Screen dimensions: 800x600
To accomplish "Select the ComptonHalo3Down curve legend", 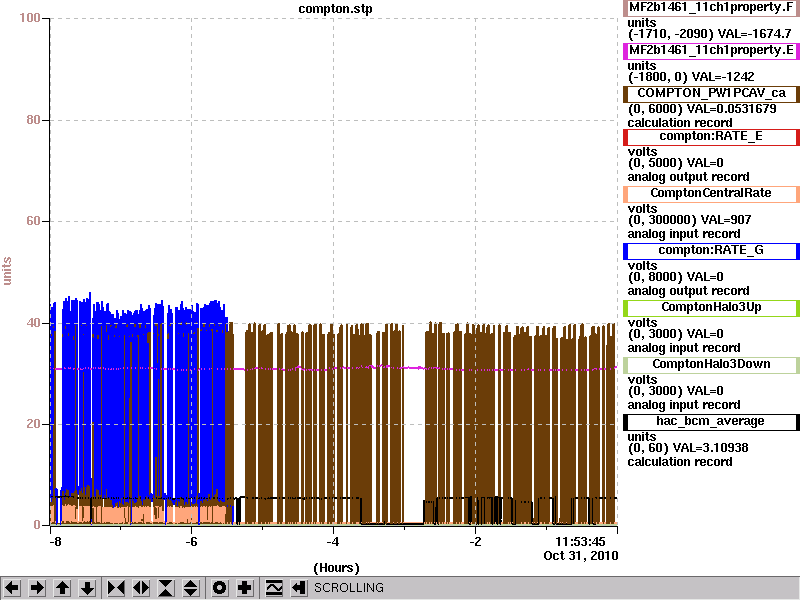I will 711,365.
